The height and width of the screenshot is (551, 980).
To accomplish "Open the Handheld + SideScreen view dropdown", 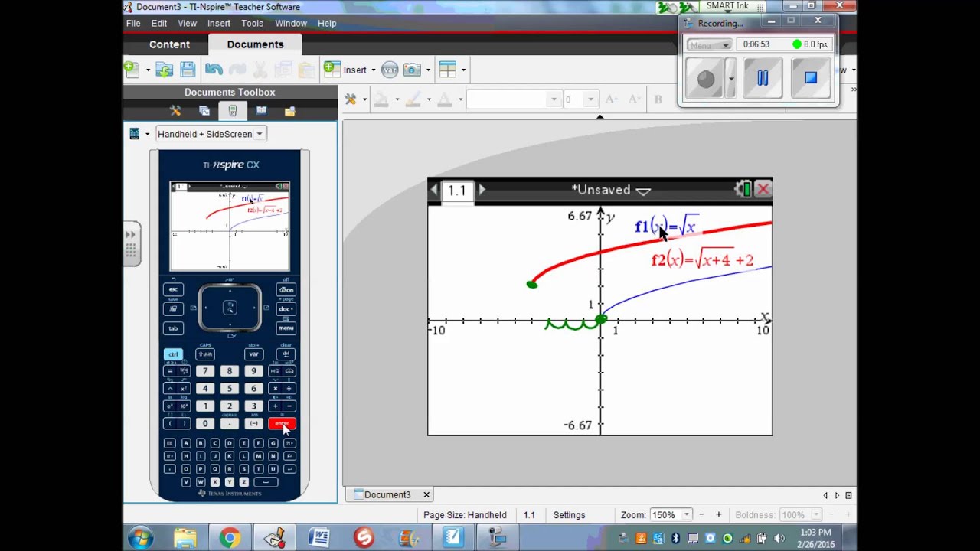I will 211,134.
